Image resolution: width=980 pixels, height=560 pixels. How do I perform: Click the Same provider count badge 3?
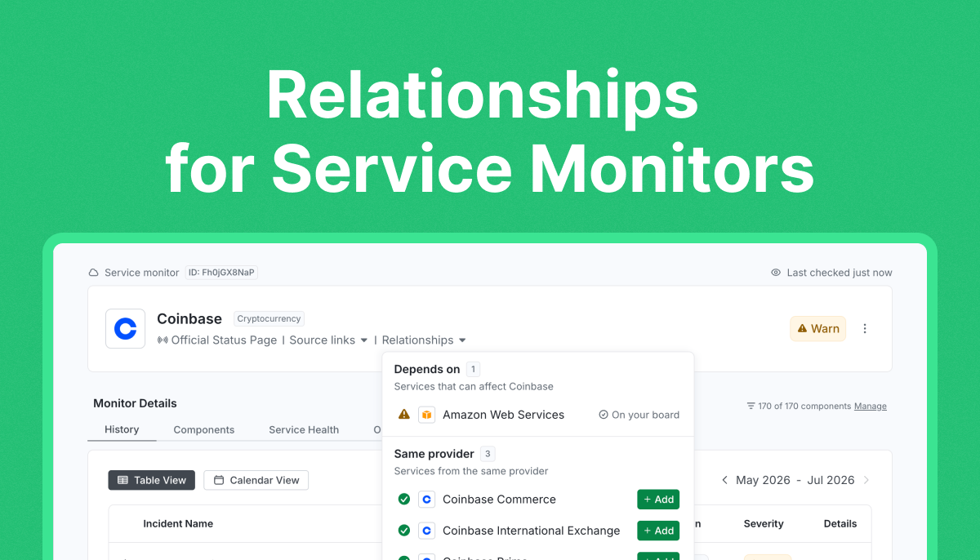[x=488, y=454]
